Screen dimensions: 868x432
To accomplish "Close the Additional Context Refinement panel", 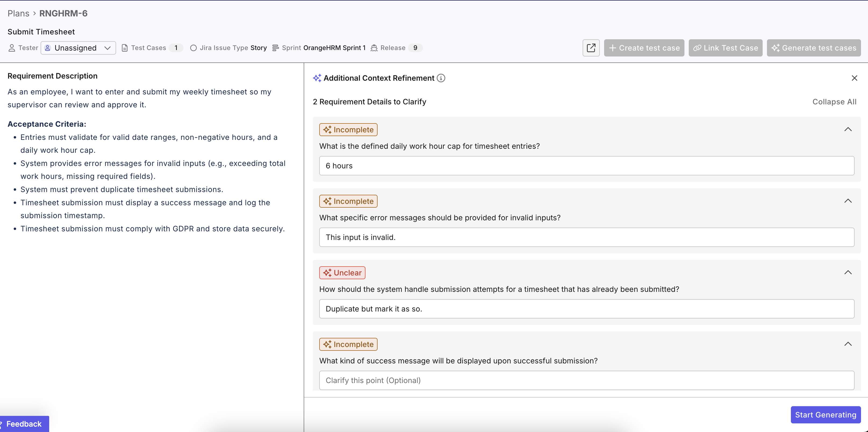I will (x=855, y=78).
